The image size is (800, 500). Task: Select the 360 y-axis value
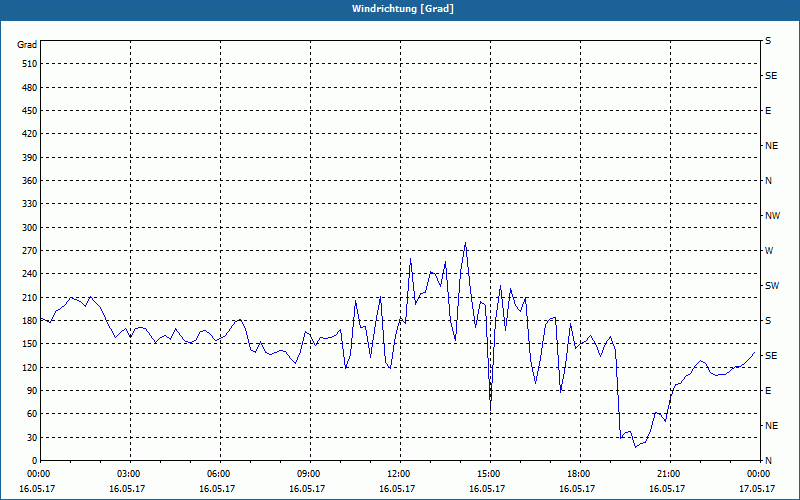click(29, 181)
